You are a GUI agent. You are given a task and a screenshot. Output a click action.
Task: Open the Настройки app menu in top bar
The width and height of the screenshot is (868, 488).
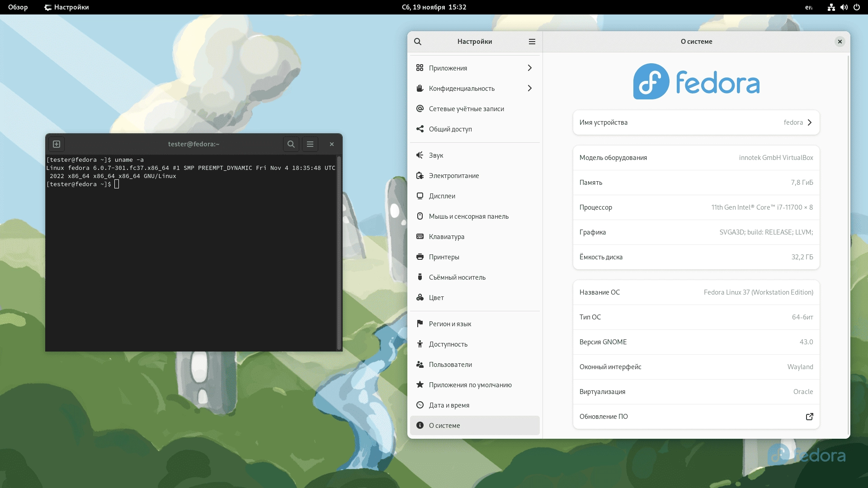67,7
